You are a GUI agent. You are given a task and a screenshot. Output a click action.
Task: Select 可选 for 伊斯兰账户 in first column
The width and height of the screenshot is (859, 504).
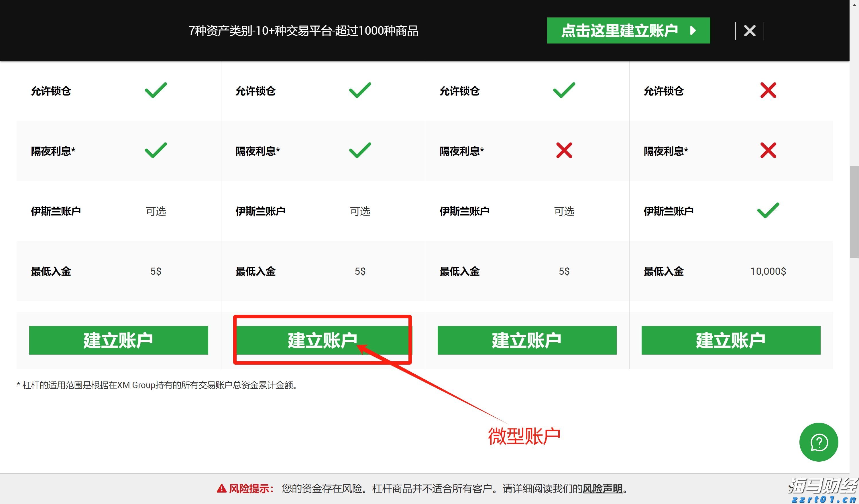(x=156, y=211)
